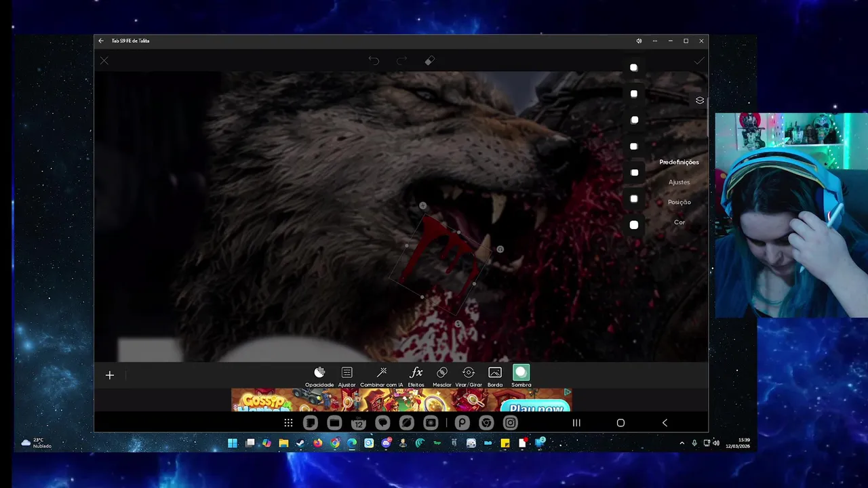This screenshot has width=868, height=488.
Task: Open the Efeitos fx tool
Action: [x=416, y=377]
